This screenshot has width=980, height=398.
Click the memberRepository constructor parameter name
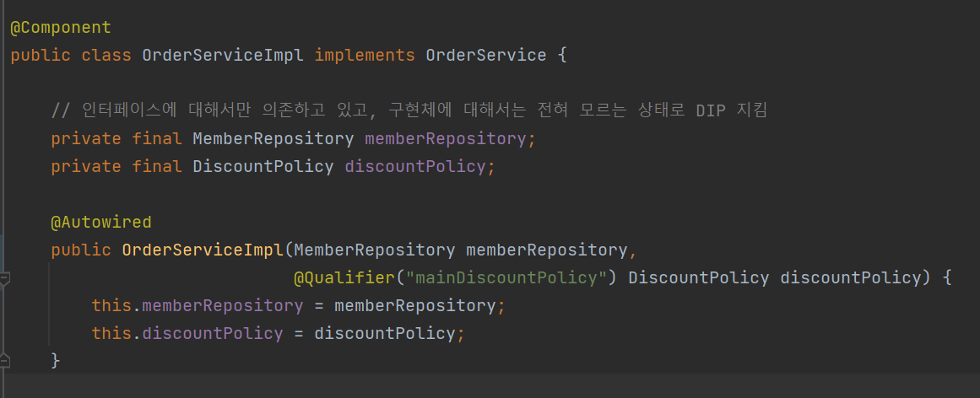pos(547,250)
